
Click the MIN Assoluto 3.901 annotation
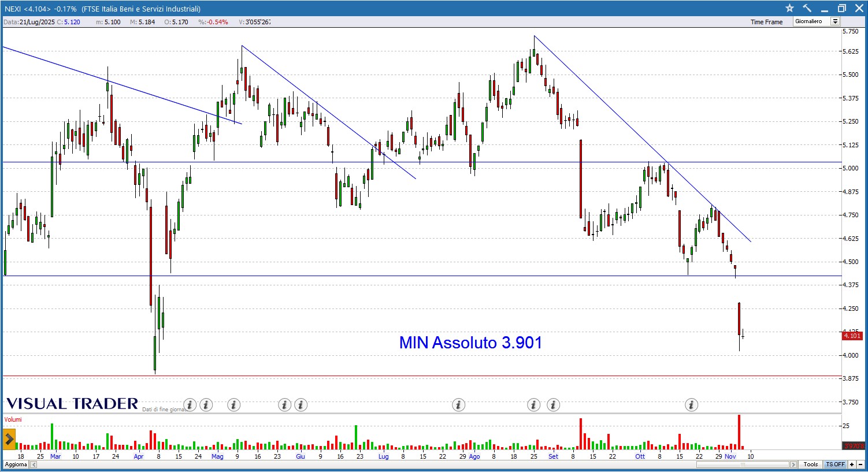(470, 343)
